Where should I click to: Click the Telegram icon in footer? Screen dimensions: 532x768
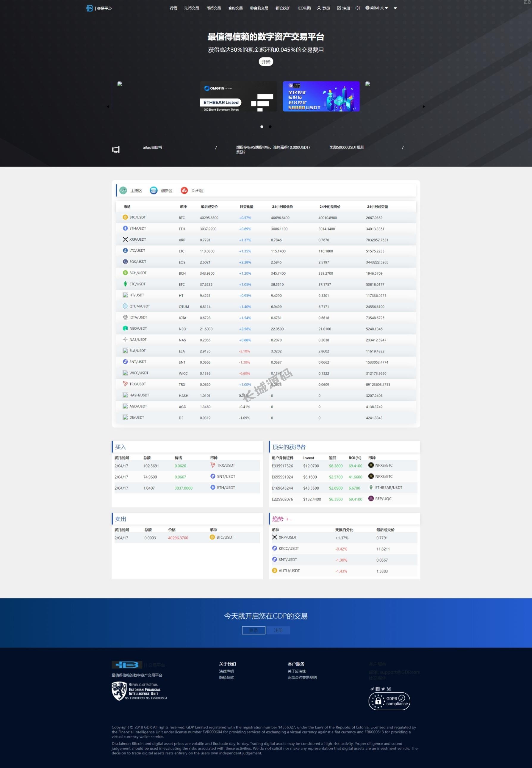pos(372,689)
